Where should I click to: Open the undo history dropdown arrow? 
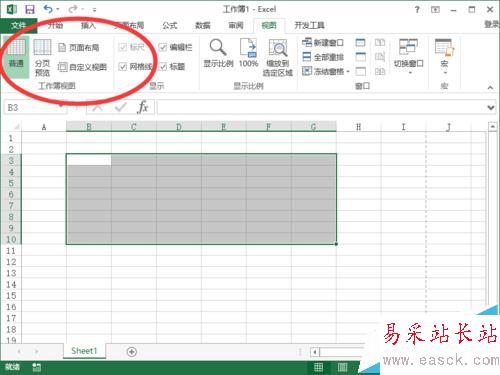(x=58, y=9)
